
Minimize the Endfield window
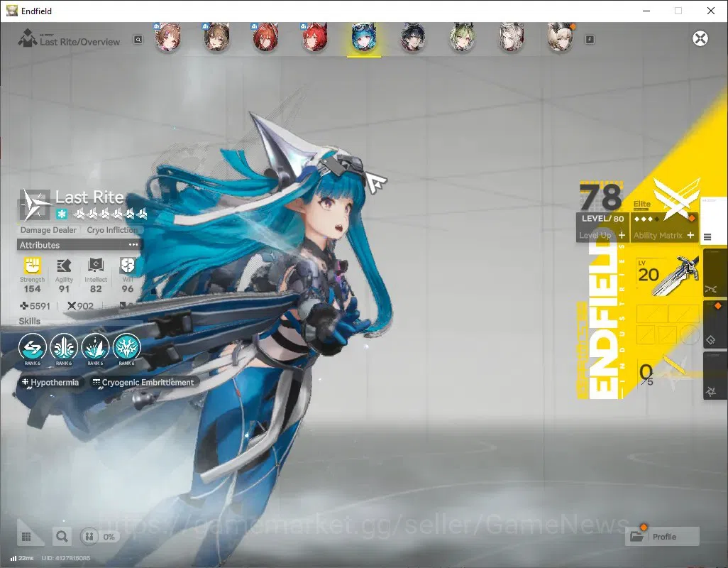646,11
